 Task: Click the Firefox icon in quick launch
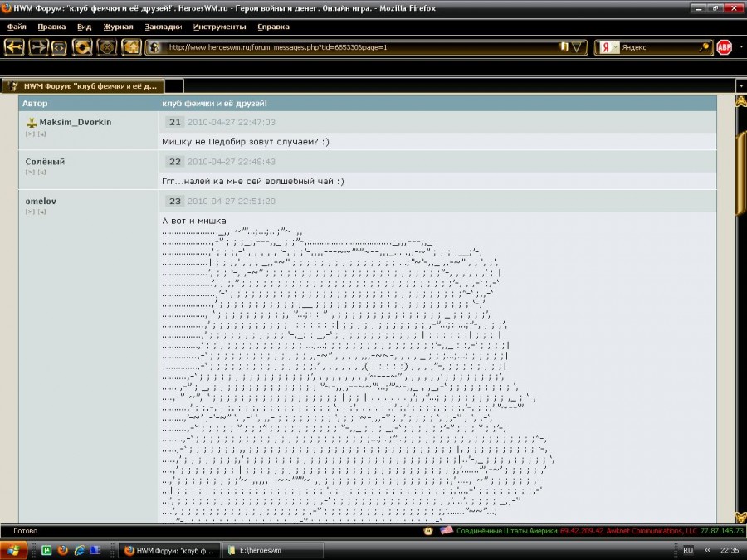point(63,550)
